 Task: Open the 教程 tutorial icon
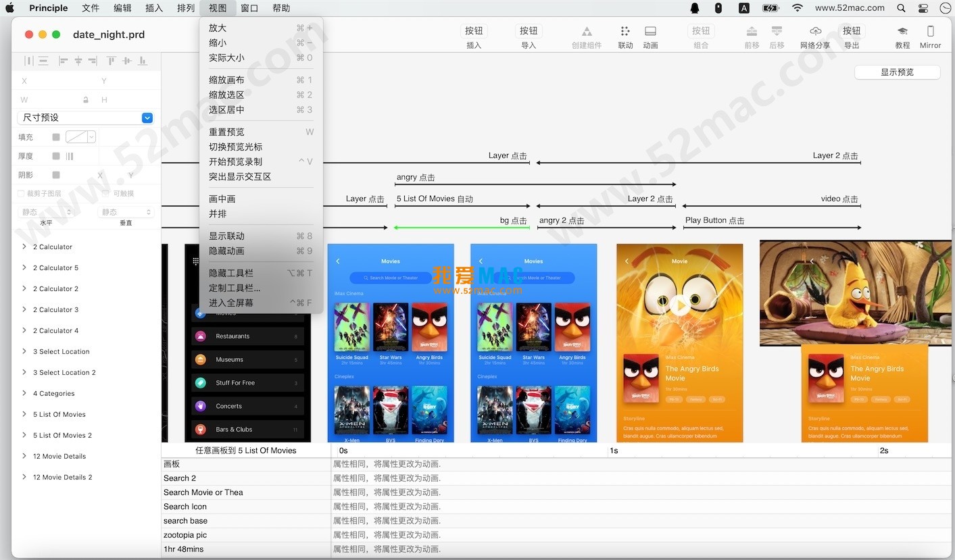(902, 32)
